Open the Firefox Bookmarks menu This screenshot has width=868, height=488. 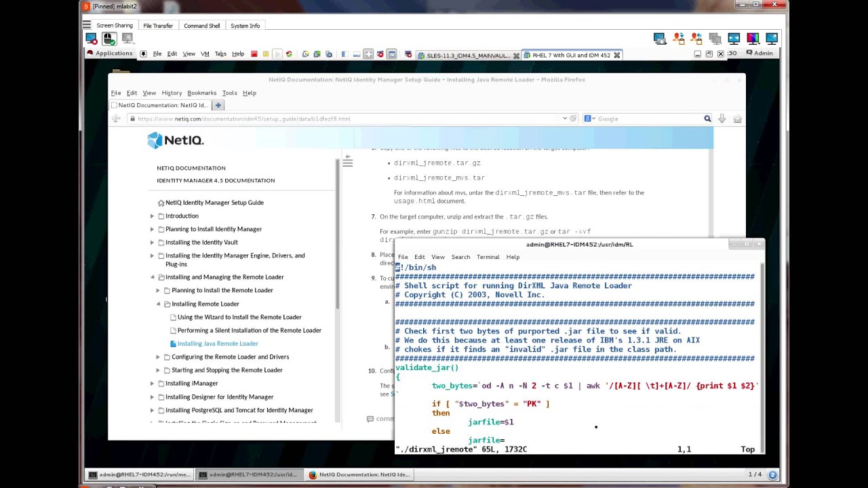click(x=202, y=93)
